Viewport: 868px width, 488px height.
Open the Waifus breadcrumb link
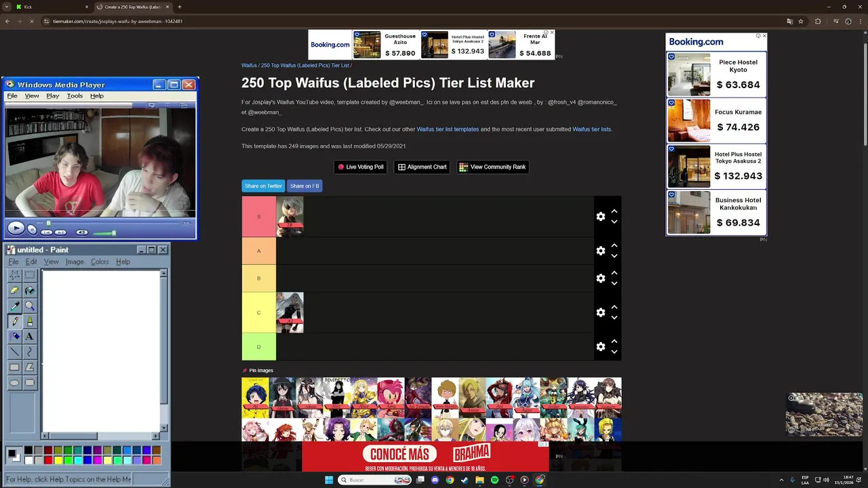[249, 66]
